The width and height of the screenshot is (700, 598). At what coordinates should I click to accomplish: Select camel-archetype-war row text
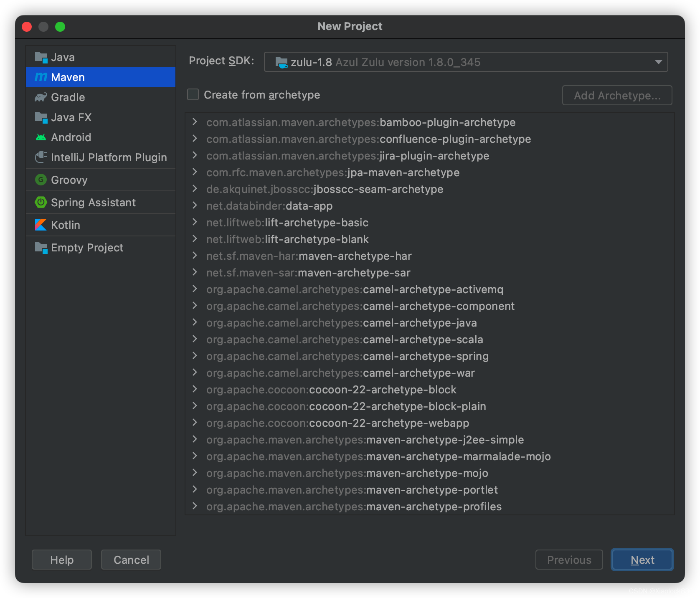(x=340, y=373)
